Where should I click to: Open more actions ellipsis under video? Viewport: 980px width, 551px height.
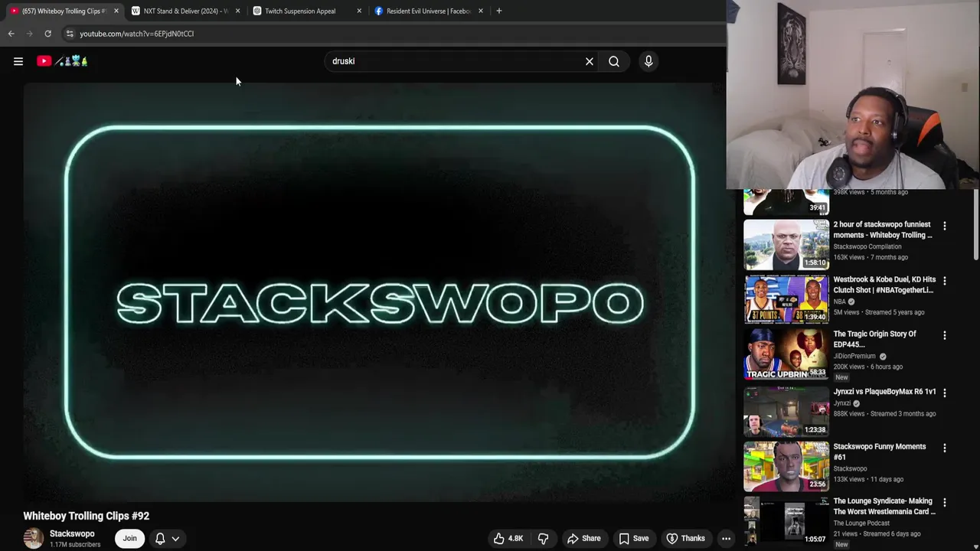pos(726,539)
